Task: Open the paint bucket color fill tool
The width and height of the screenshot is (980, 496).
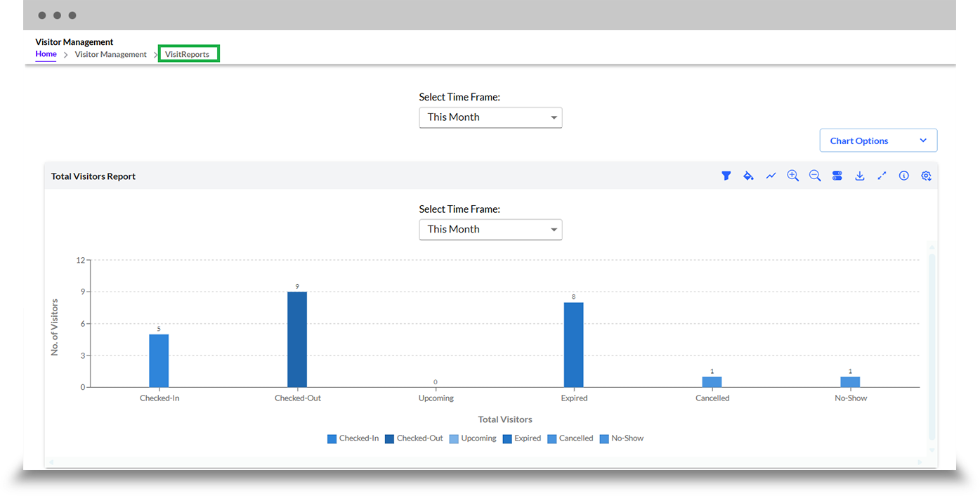Action: [748, 176]
